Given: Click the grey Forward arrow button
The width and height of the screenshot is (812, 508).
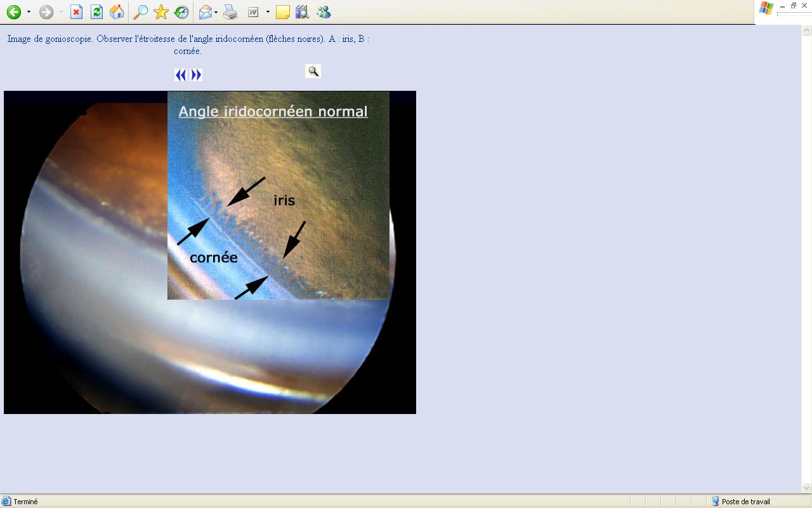Looking at the screenshot, I should tap(46, 12).
